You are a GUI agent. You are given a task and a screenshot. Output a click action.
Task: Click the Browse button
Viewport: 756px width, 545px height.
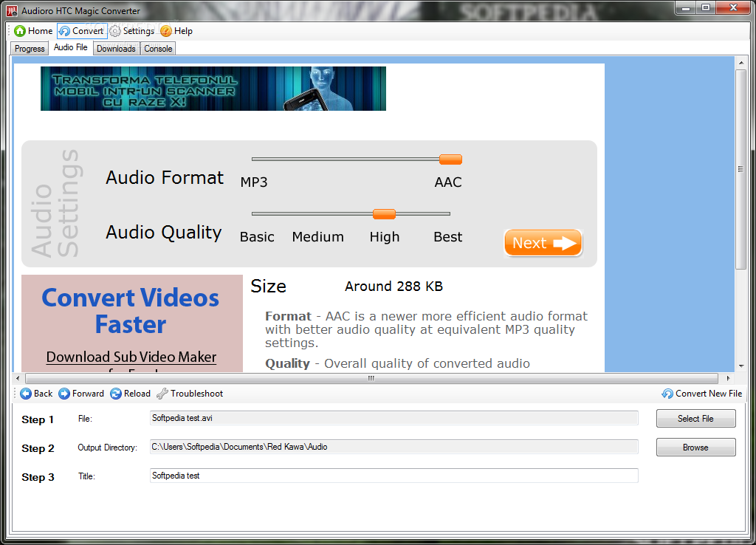click(x=695, y=447)
